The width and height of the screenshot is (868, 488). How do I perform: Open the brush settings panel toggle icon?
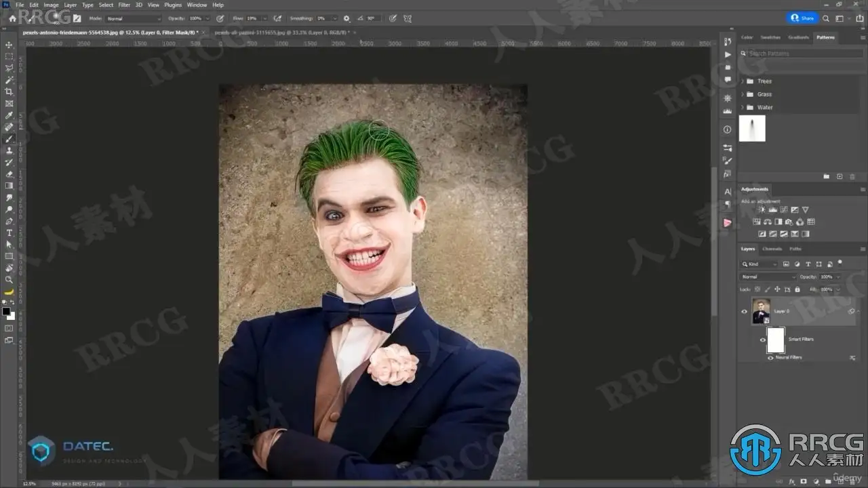[x=77, y=18]
